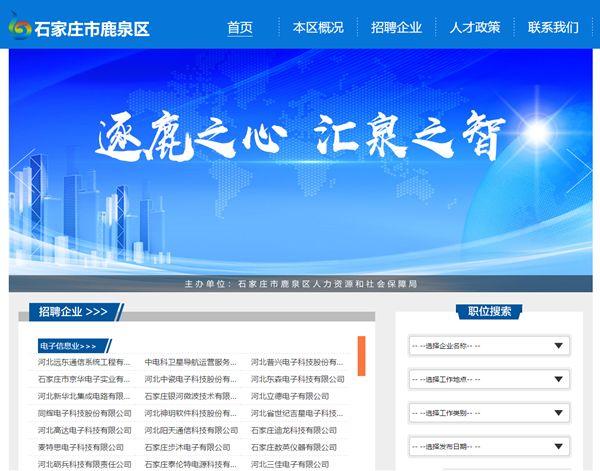Open company link 河北普兴电子科技股份有...
This screenshot has height=471, width=600.
click(x=297, y=362)
